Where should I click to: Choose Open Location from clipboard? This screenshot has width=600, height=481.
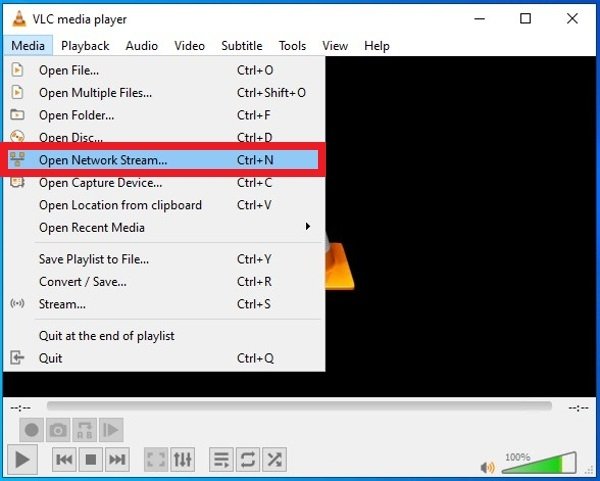[164, 205]
